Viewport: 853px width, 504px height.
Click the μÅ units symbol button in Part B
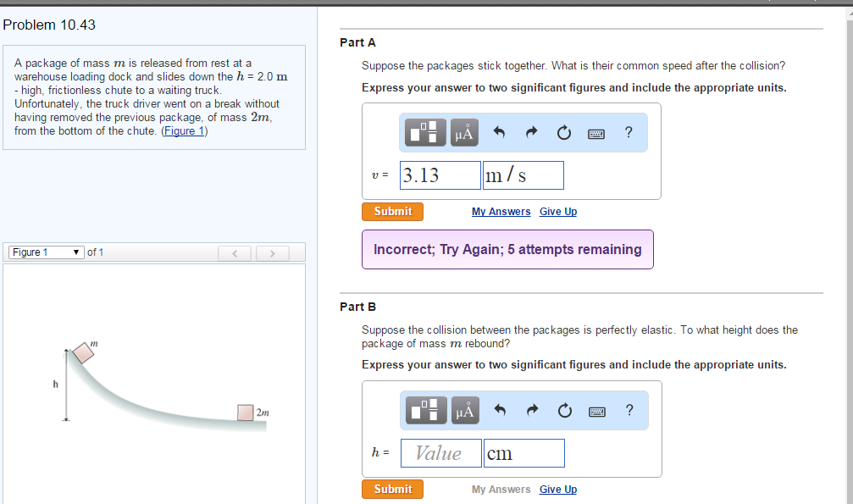point(463,411)
